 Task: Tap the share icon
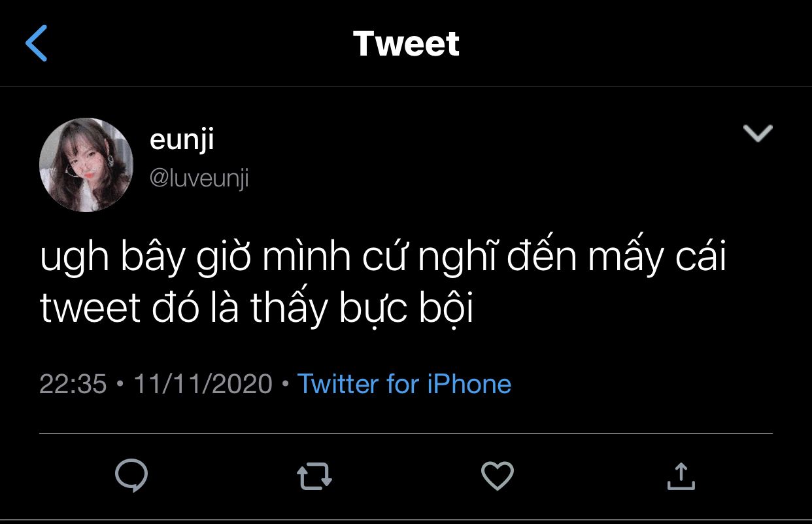point(681,476)
